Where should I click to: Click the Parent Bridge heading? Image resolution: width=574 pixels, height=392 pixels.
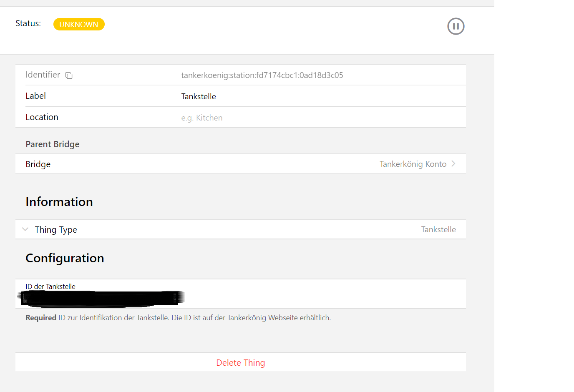(x=53, y=144)
